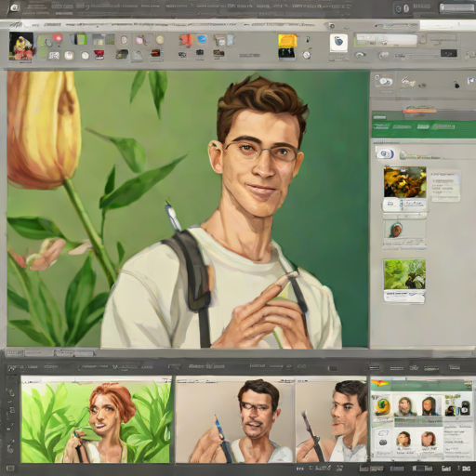The image size is (476, 476).
Task: Click the bottom-right status bar label
Action: coord(466,469)
